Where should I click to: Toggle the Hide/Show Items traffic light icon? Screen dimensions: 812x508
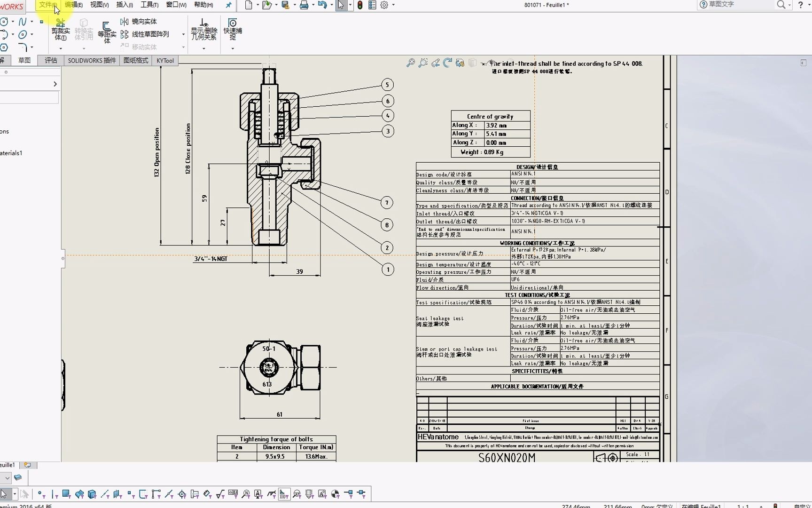point(360,5)
